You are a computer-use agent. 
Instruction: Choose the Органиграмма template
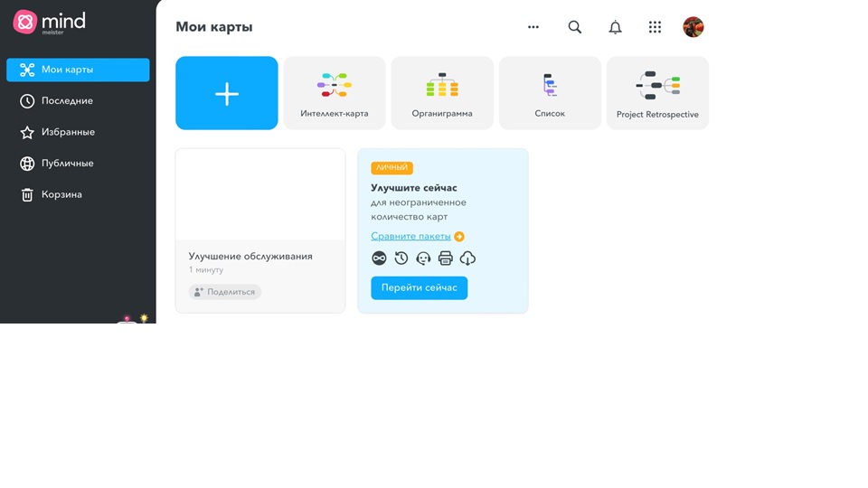[x=442, y=93]
